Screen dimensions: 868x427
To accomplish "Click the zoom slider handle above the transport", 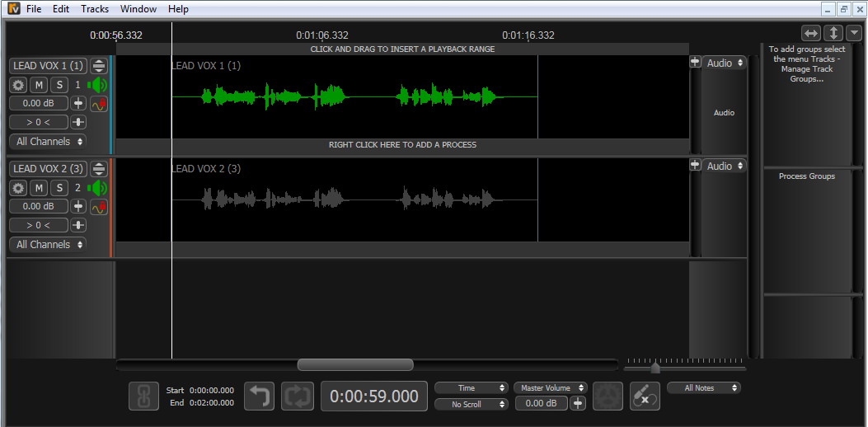I will (x=655, y=368).
